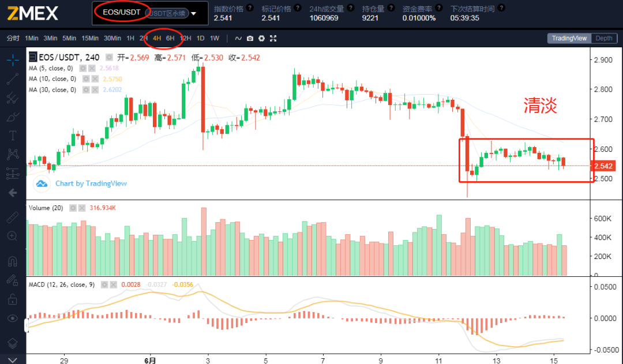Viewport: 623px width, 364px height.
Task: Click the 0.01000% funding rate value
Action: tap(419, 18)
